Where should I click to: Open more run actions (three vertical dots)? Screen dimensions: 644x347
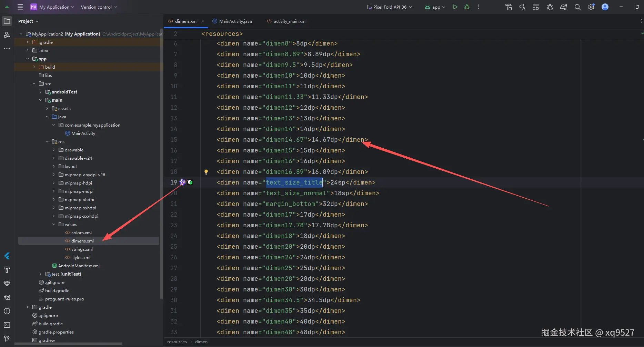[x=479, y=7]
